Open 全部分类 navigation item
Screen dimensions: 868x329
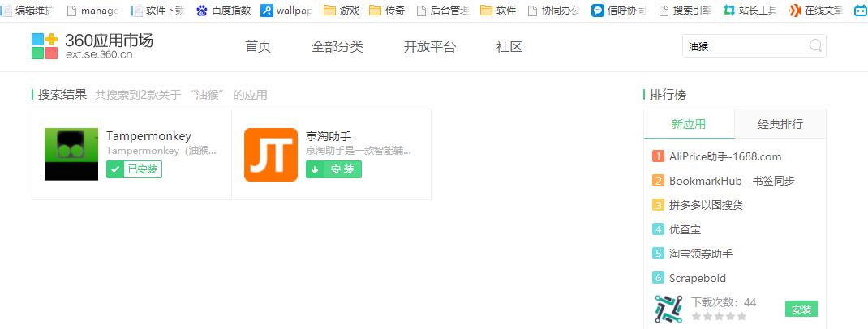337,47
